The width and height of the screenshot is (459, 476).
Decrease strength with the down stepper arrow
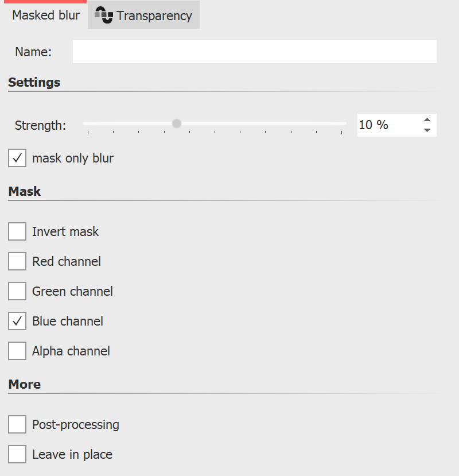click(427, 130)
